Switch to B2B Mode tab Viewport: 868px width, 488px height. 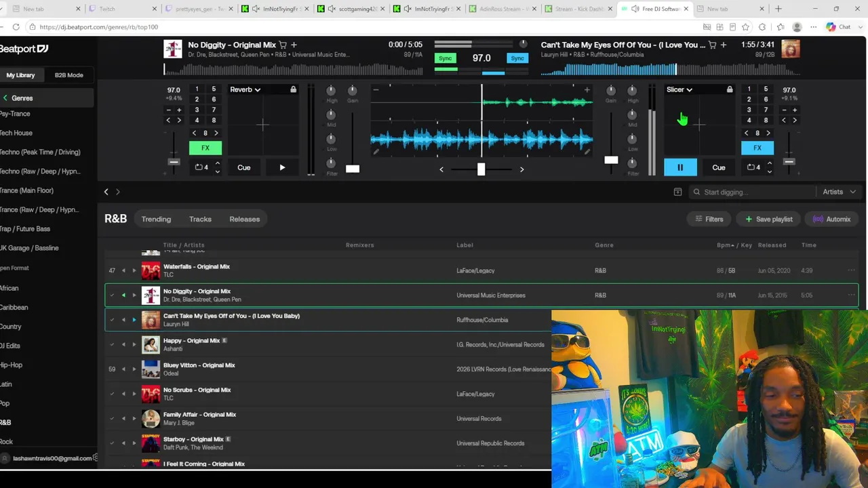[x=69, y=75]
